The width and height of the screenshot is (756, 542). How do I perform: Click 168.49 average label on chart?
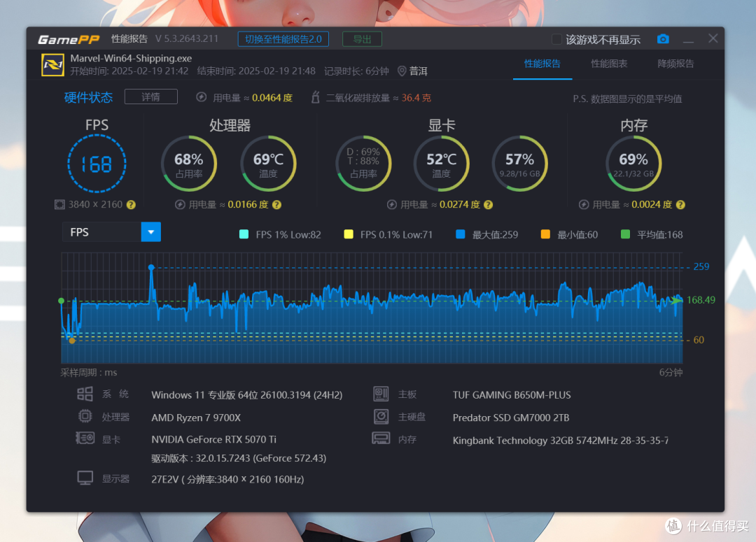click(x=701, y=299)
